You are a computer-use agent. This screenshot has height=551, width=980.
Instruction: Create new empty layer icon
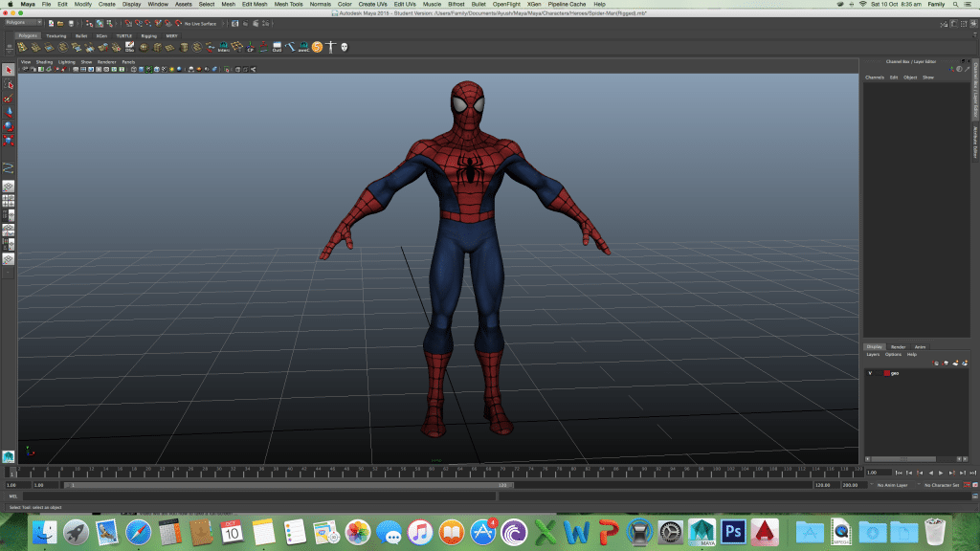pyautogui.click(x=955, y=363)
